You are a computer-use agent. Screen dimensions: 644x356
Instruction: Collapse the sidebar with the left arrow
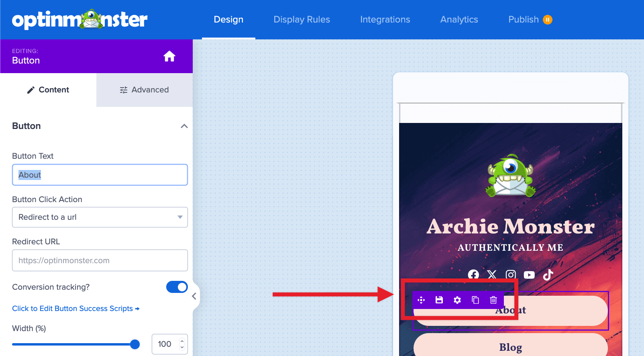(194, 296)
